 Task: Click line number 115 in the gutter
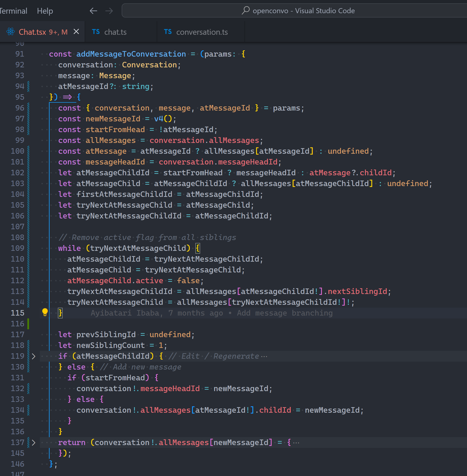(18, 313)
